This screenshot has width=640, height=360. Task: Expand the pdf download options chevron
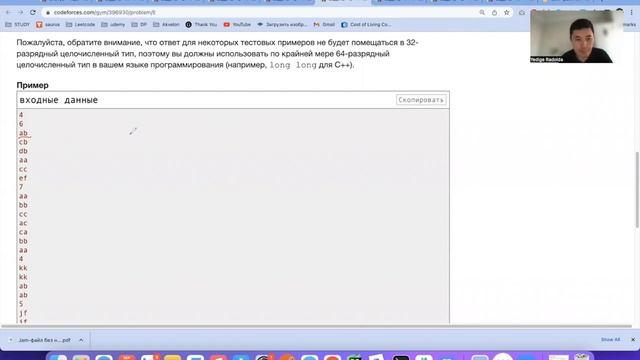point(81,340)
